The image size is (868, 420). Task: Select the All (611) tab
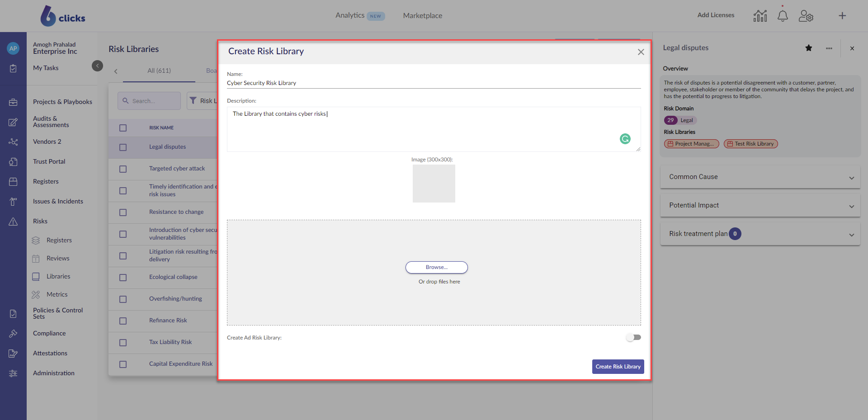[x=159, y=71]
